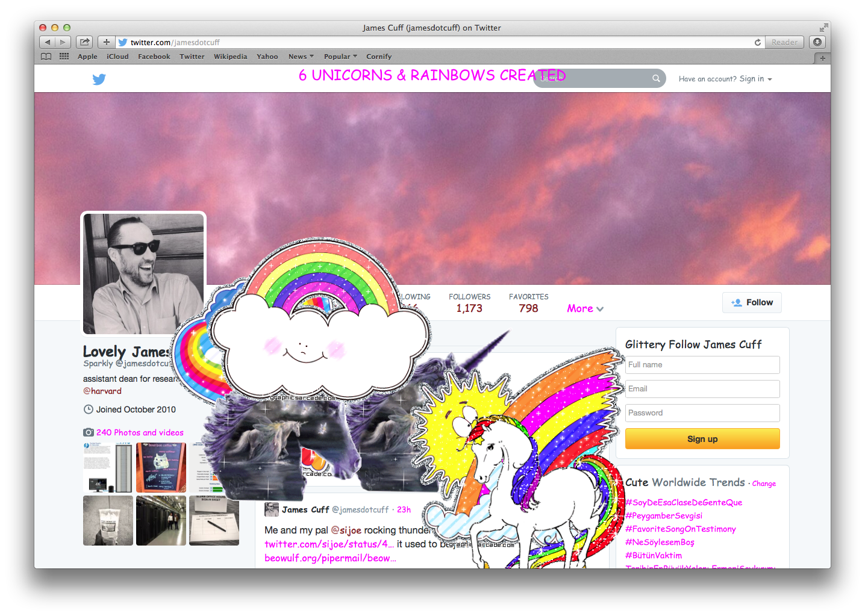Open the plastic bag photo thumbnail

(x=108, y=520)
